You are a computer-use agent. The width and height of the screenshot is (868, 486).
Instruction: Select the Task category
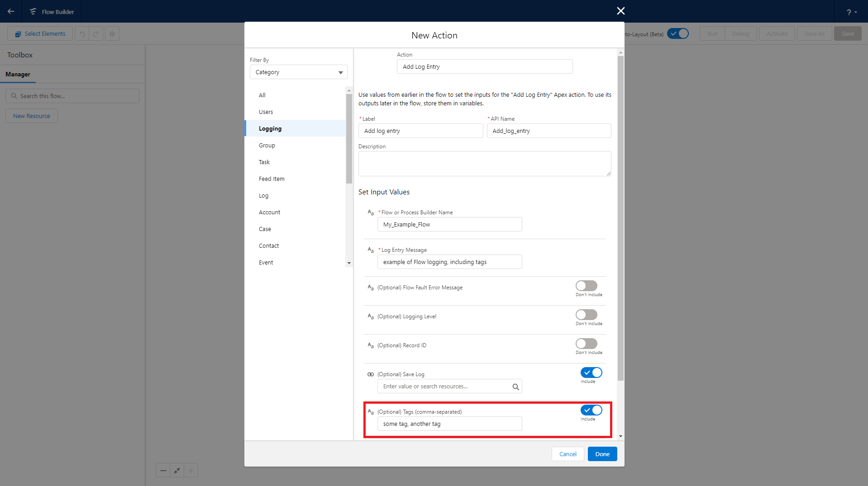[295, 162]
